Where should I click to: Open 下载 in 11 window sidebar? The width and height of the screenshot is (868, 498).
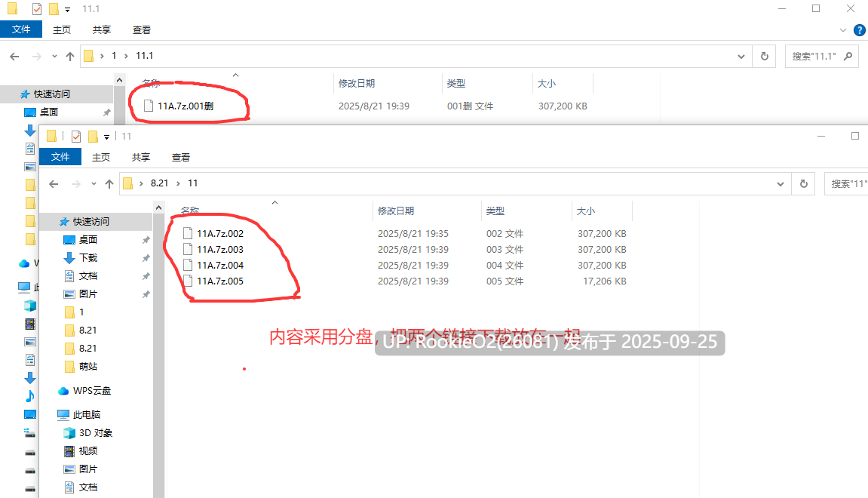[x=88, y=258]
